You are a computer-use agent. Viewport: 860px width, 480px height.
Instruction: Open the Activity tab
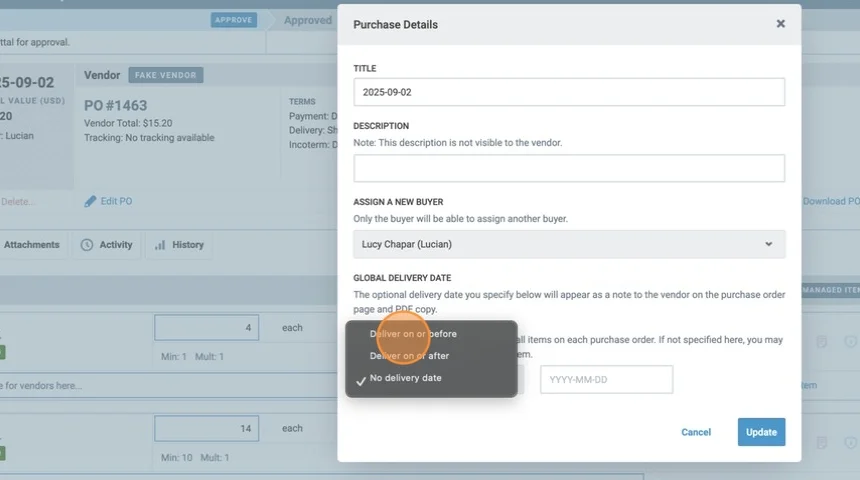coord(106,245)
